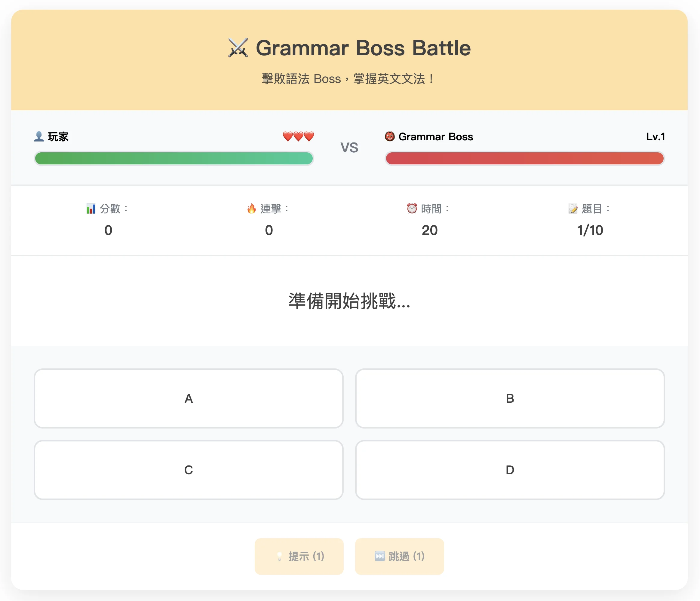Use the 提示 (1) hint button
The image size is (700, 601).
tap(299, 556)
